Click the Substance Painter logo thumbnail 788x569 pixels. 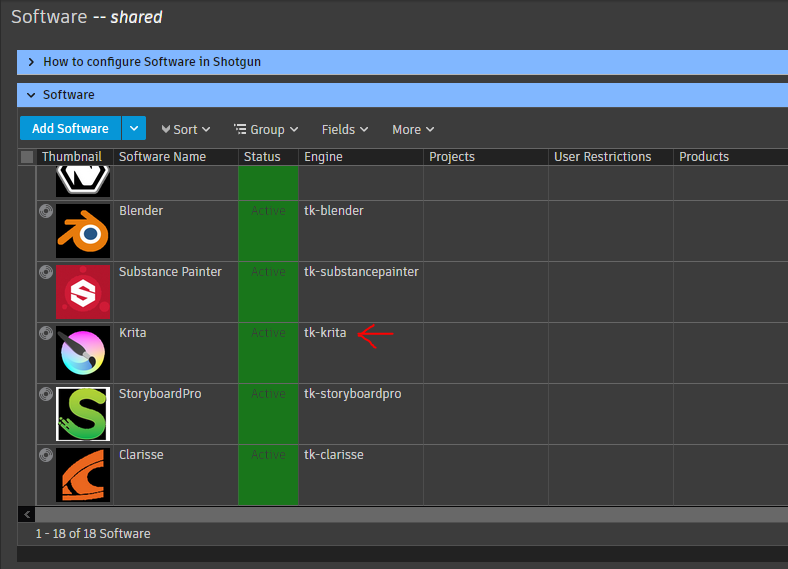pos(83,292)
